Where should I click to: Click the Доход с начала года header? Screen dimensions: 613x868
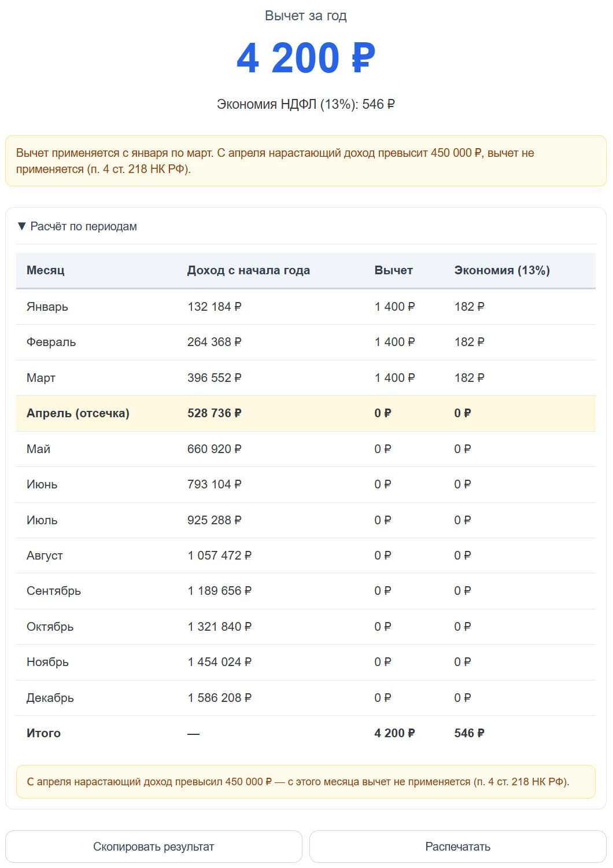[x=249, y=270]
